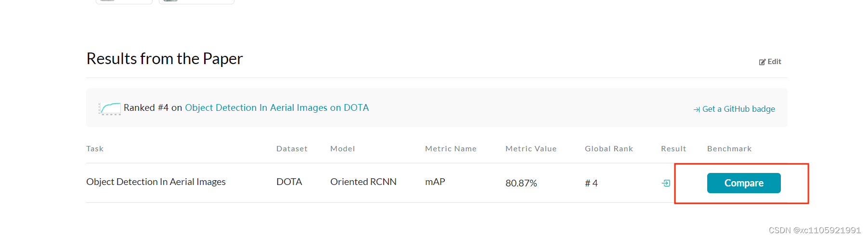The image size is (868, 238).
Task: Click the ranking chart thumbnail icon
Action: click(110, 108)
